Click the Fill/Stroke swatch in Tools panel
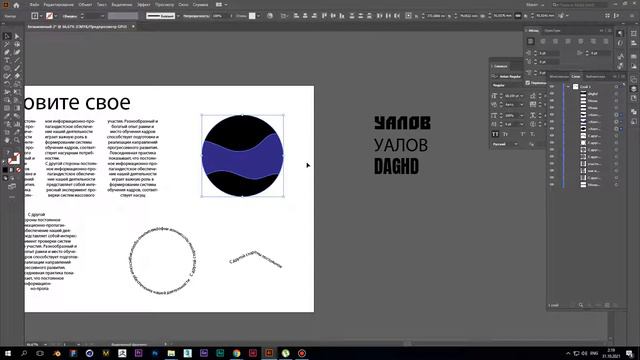The width and height of the screenshot is (640, 360). pyautogui.click(x=13, y=158)
